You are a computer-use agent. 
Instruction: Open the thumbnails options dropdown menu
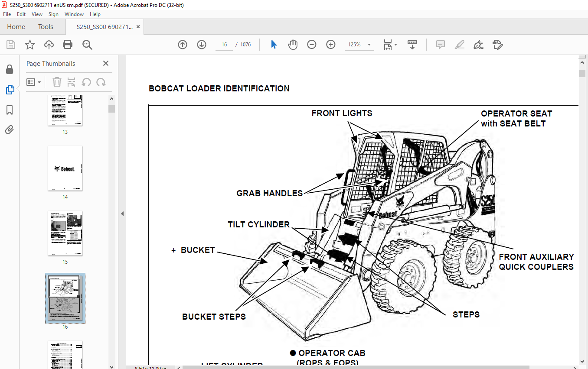pos(33,82)
